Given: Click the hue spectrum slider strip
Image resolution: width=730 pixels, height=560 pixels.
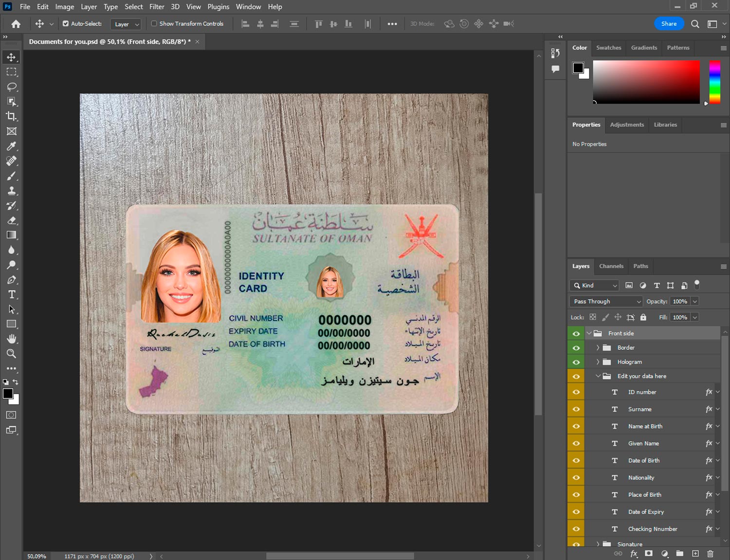Looking at the screenshot, I should coord(714,82).
